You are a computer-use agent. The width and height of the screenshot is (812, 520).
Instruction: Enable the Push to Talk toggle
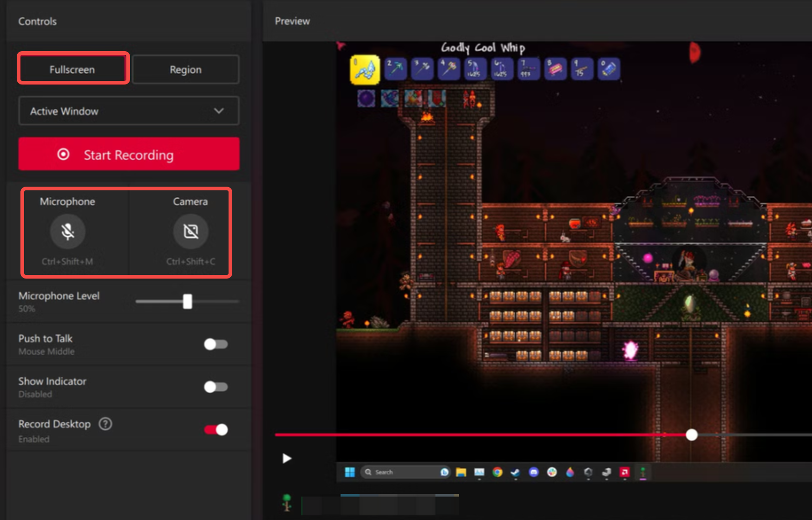(216, 344)
